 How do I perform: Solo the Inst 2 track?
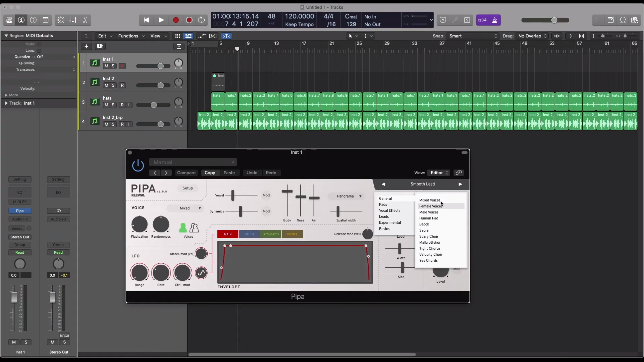pyautogui.click(x=113, y=85)
